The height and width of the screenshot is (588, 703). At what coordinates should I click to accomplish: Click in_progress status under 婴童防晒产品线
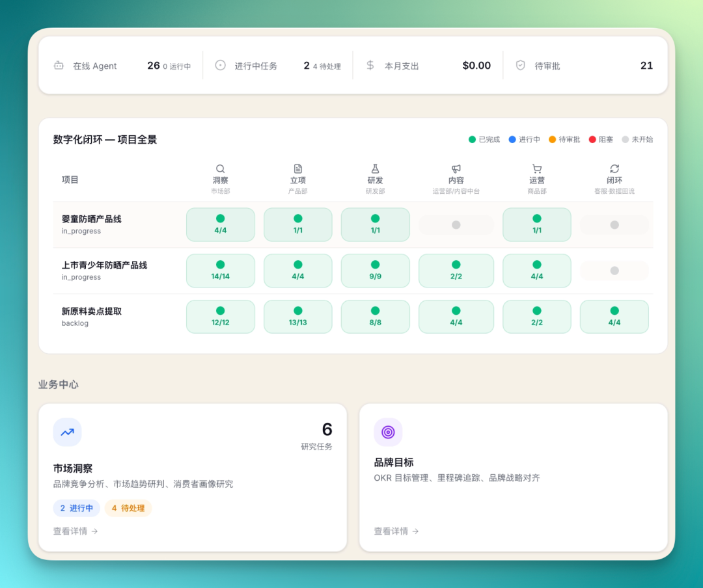point(81,231)
